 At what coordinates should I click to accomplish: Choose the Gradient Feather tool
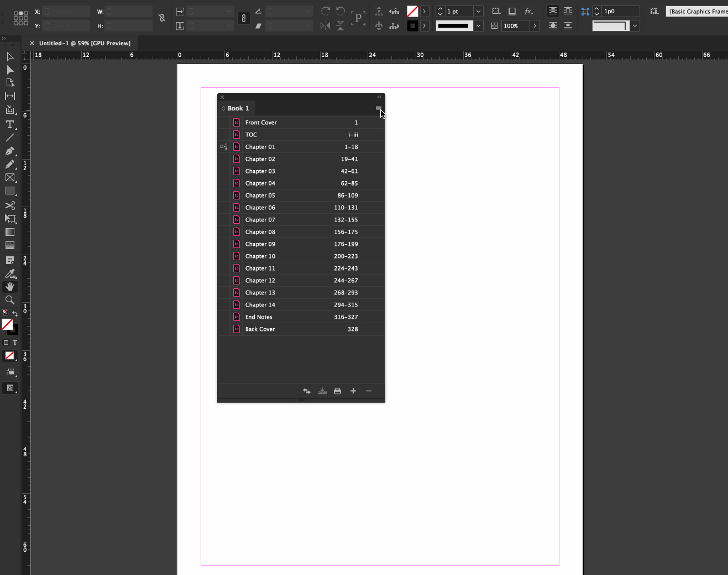[x=10, y=245]
